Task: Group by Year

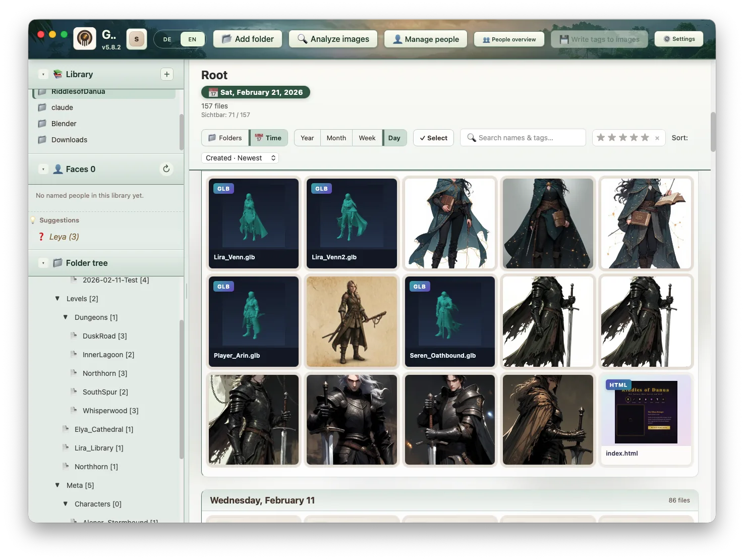Action: point(307,138)
